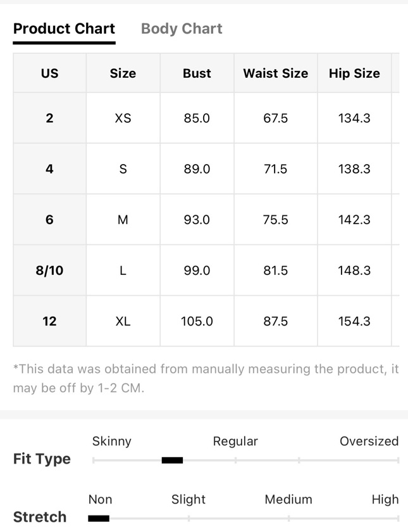Click the Oversized label on Fit Type scale

pyautogui.click(x=369, y=441)
